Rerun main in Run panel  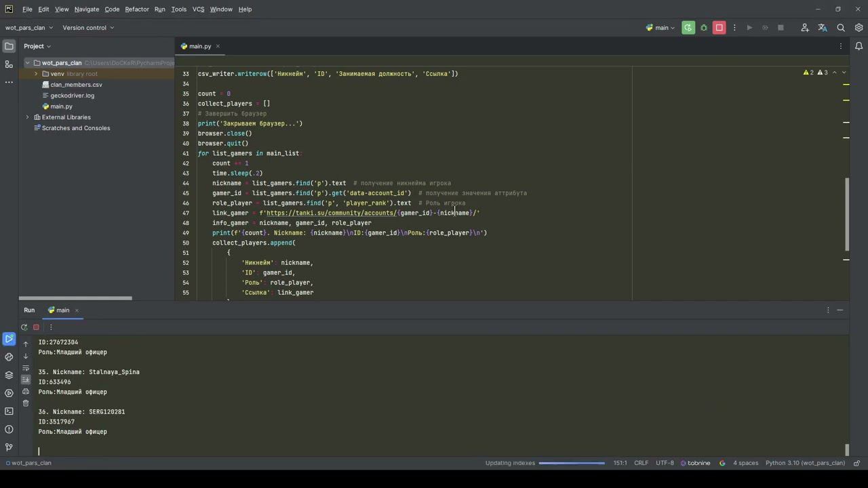point(24,327)
